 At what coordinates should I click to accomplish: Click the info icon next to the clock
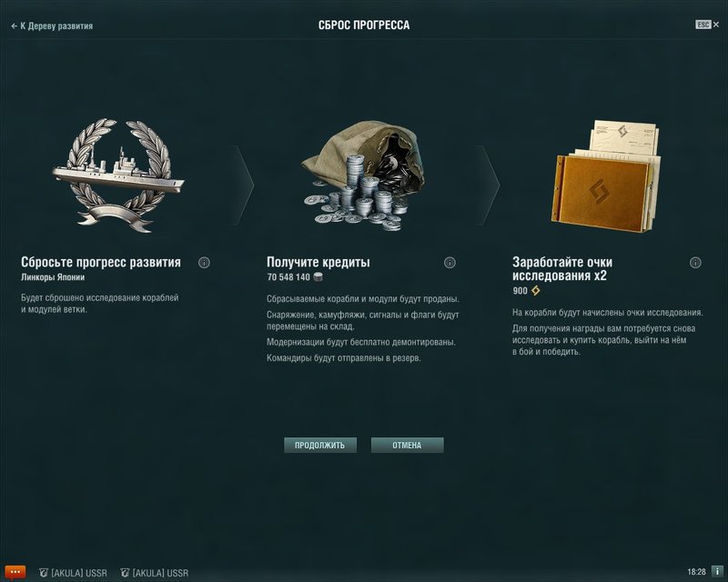[x=717, y=572]
